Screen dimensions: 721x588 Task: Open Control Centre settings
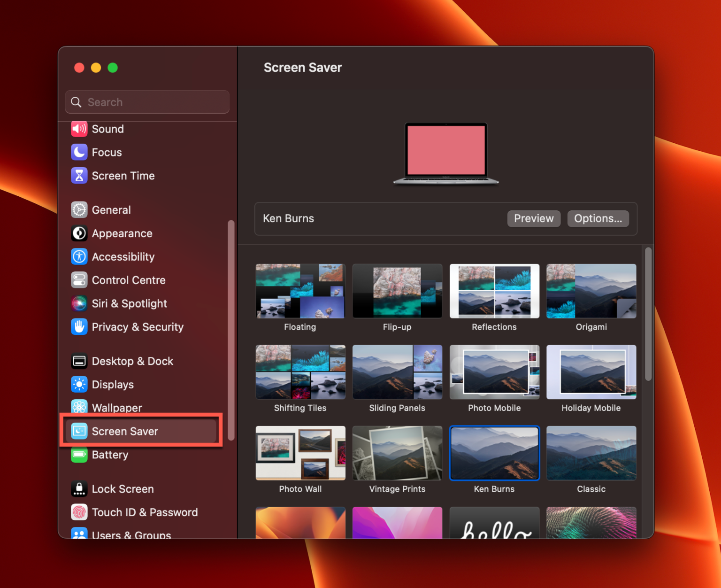[x=129, y=280]
